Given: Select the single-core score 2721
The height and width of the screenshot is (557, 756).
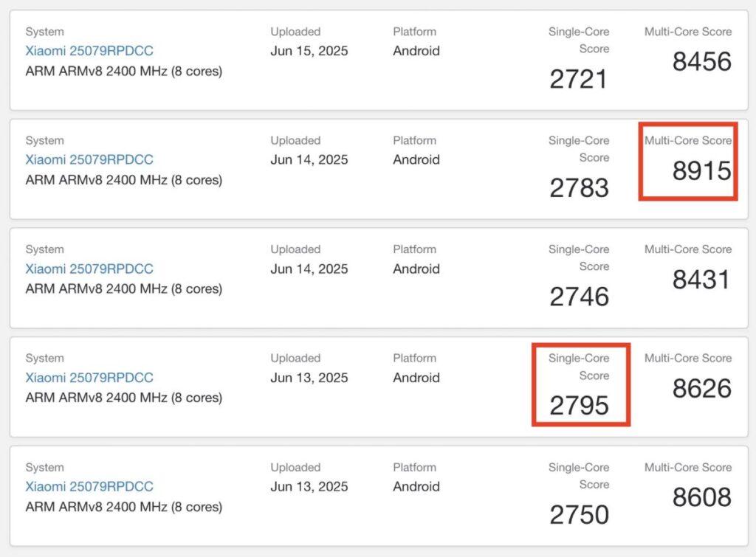Looking at the screenshot, I should (x=580, y=79).
